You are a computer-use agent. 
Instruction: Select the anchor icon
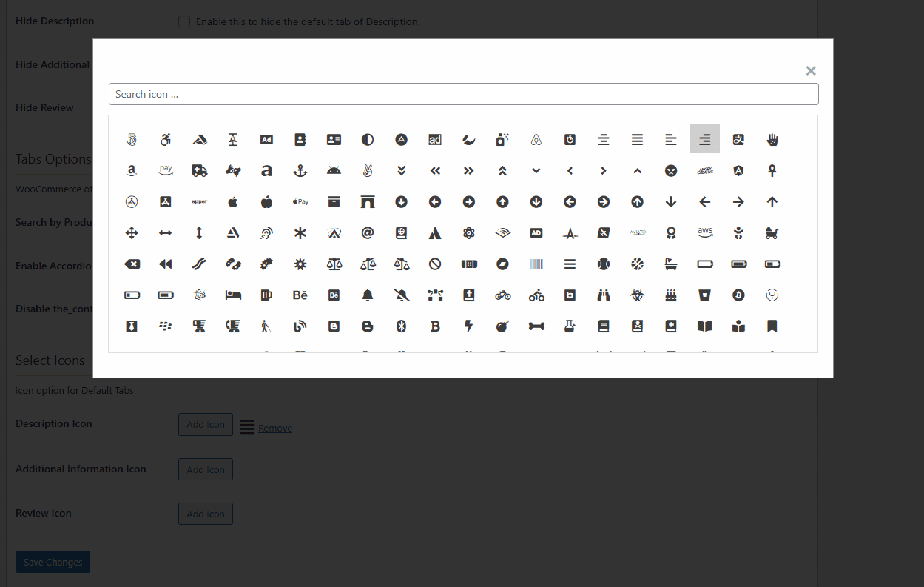coord(300,171)
